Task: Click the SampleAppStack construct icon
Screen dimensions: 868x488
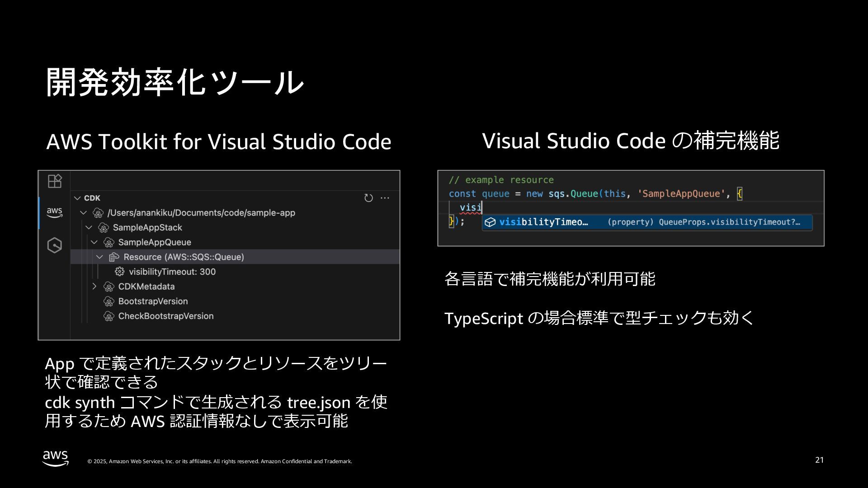Action: pyautogui.click(x=104, y=228)
